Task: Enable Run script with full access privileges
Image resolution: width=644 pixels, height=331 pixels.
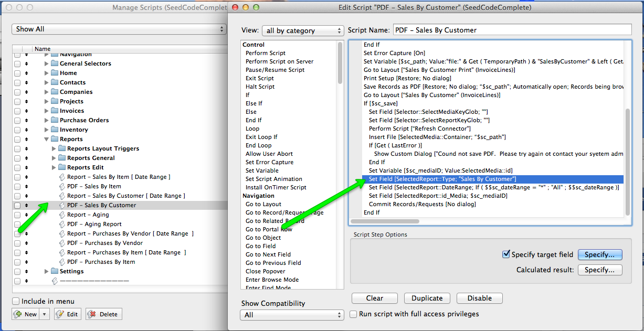Action: click(x=354, y=314)
